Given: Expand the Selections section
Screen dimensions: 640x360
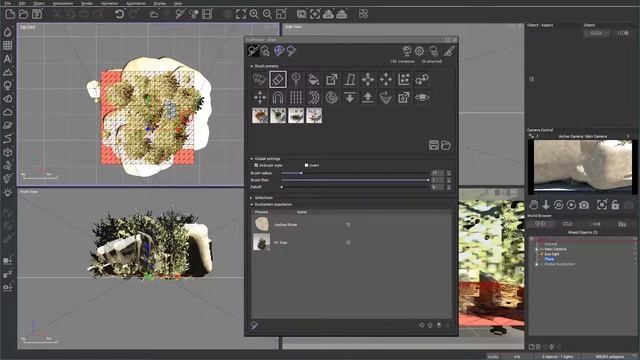Looking at the screenshot, I should (251, 198).
